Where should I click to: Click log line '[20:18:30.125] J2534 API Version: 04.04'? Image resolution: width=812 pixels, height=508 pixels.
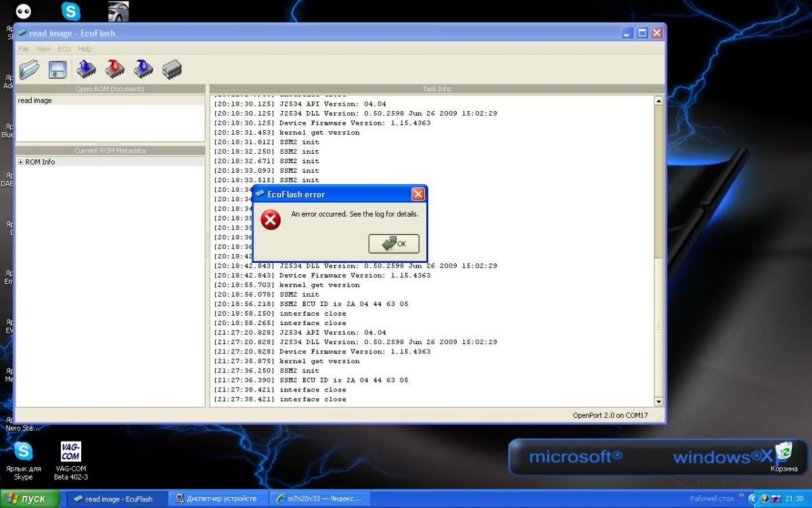click(300, 104)
